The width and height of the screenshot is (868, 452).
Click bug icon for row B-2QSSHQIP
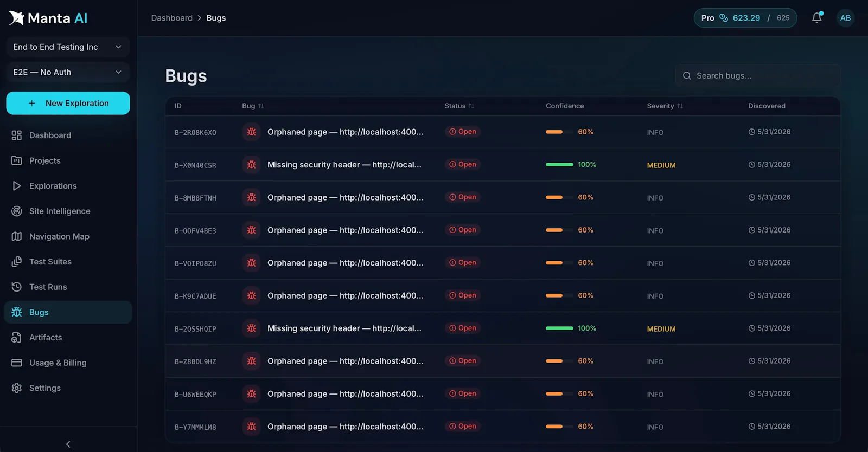coord(252,328)
